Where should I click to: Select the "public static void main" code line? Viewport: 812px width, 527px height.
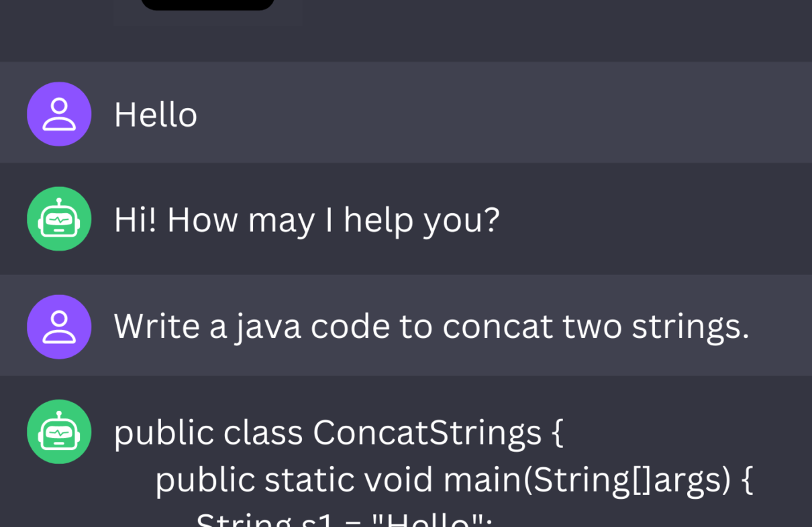454,480
